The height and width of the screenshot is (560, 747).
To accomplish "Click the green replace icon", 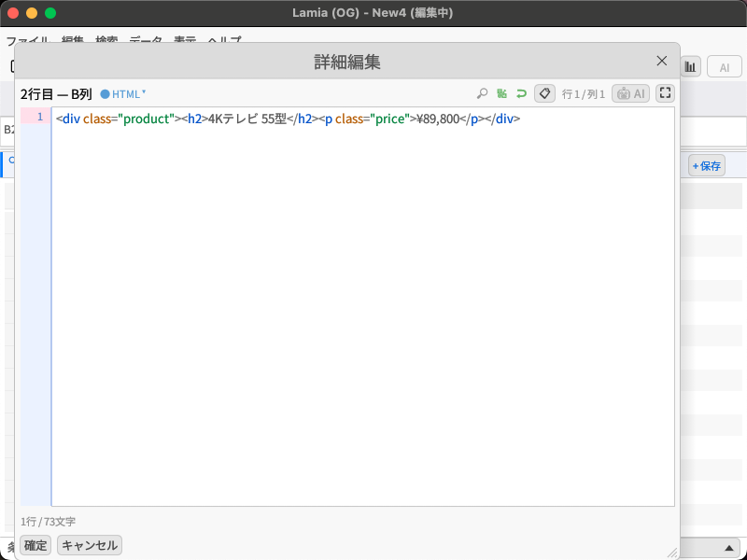I will pos(501,93).
